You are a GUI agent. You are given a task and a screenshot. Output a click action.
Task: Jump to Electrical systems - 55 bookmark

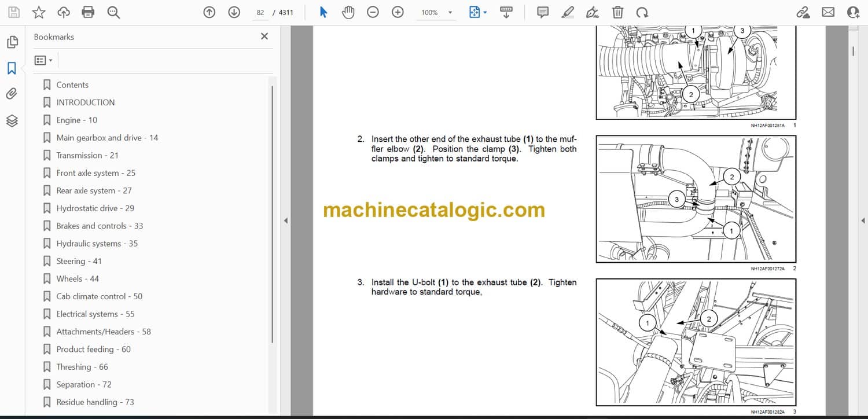pyautogui.click(x=95, y=314)
